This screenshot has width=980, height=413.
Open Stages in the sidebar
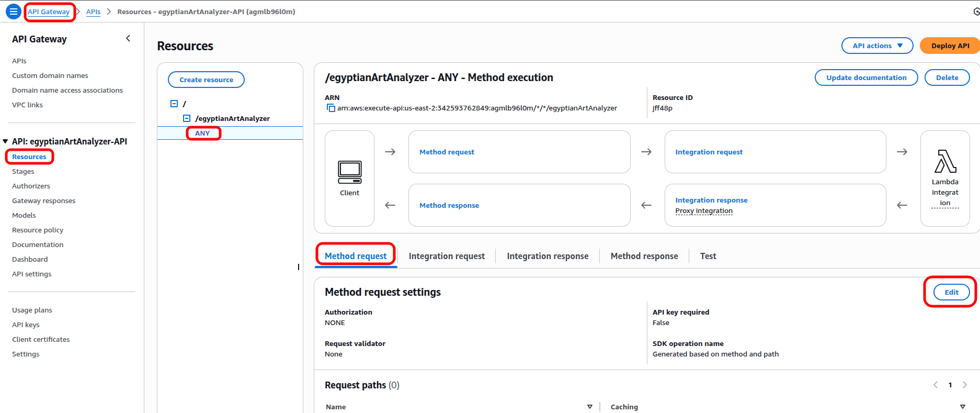point(23,172)
